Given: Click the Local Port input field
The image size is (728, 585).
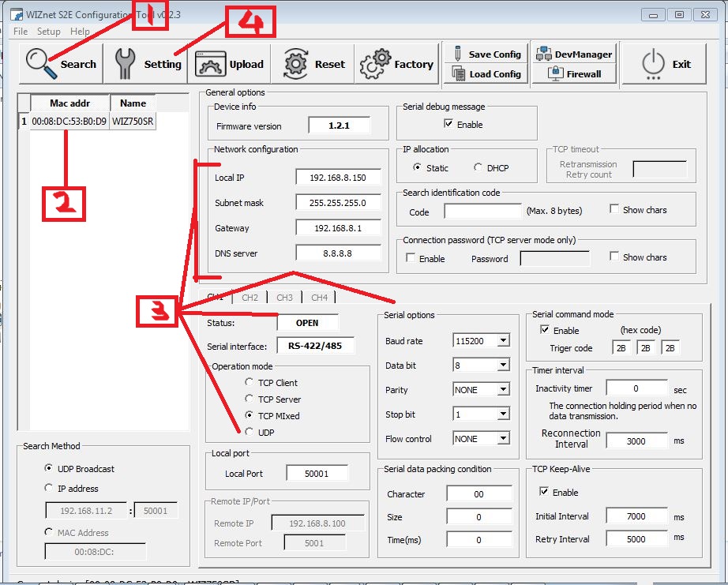Looking at the screenshot, I should click(x=317, y=473).
